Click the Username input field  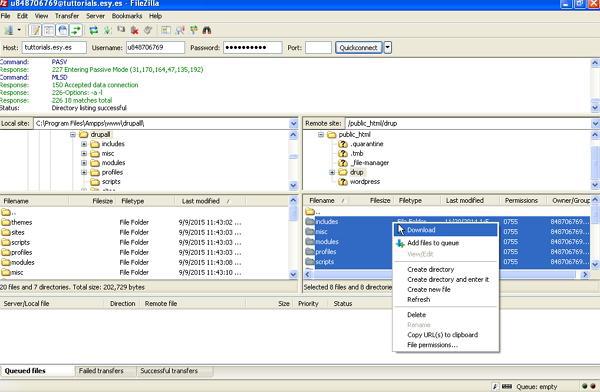(x=155, y=47)
